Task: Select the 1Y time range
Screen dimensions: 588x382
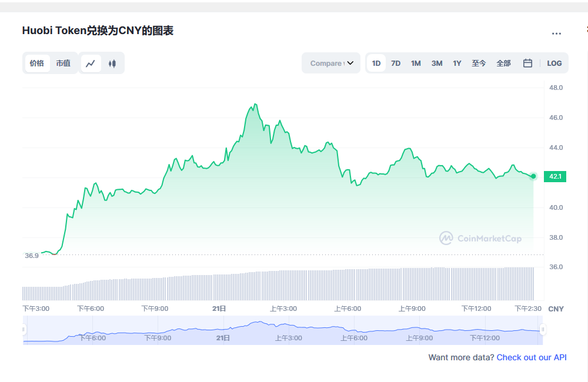Action: pyautogui.click(x=457, y=63)
